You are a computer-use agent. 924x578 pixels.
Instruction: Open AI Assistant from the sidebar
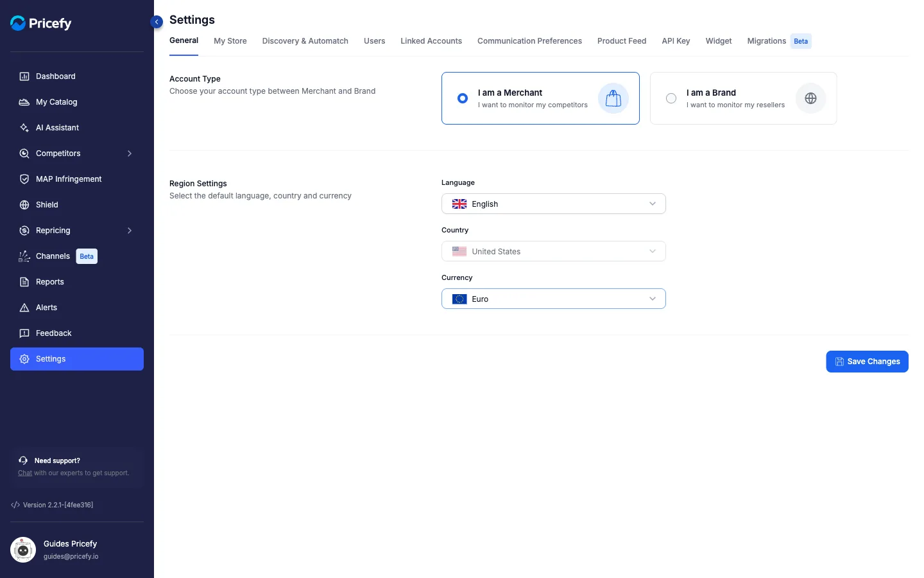pos(77,128)
